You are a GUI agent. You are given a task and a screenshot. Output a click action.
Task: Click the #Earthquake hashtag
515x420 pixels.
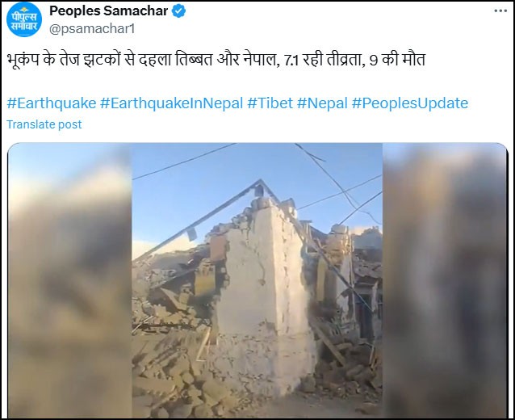52,103
